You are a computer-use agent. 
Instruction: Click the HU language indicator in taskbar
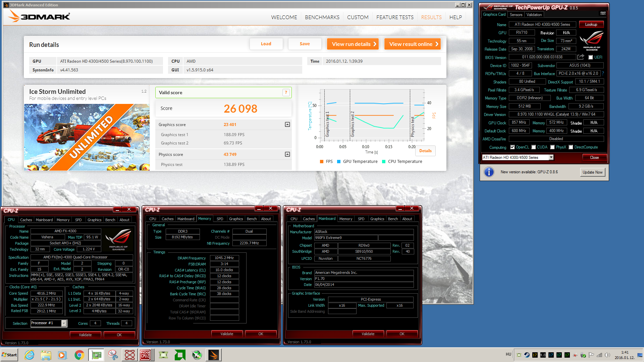508,354
